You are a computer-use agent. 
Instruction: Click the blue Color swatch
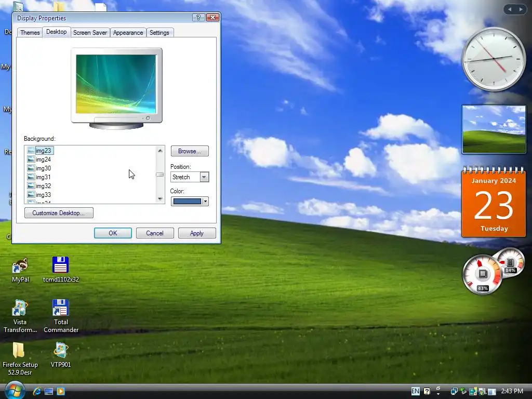click(x=187, y=202)
